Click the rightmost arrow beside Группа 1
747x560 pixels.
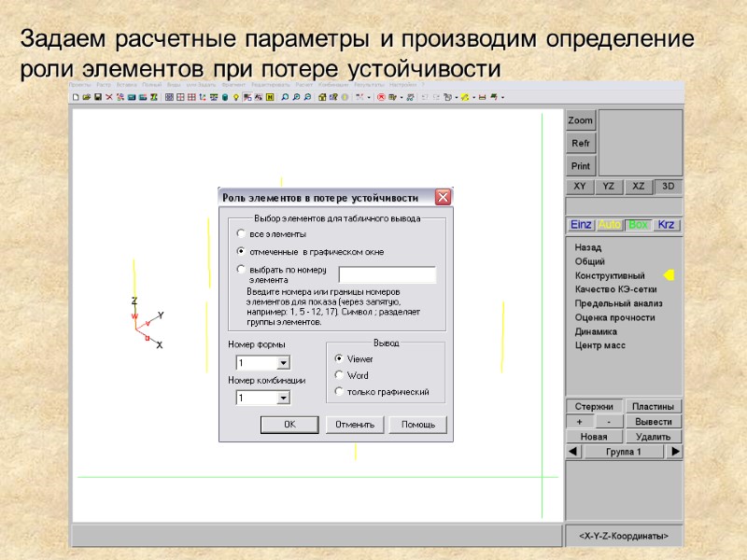[674, 451]
